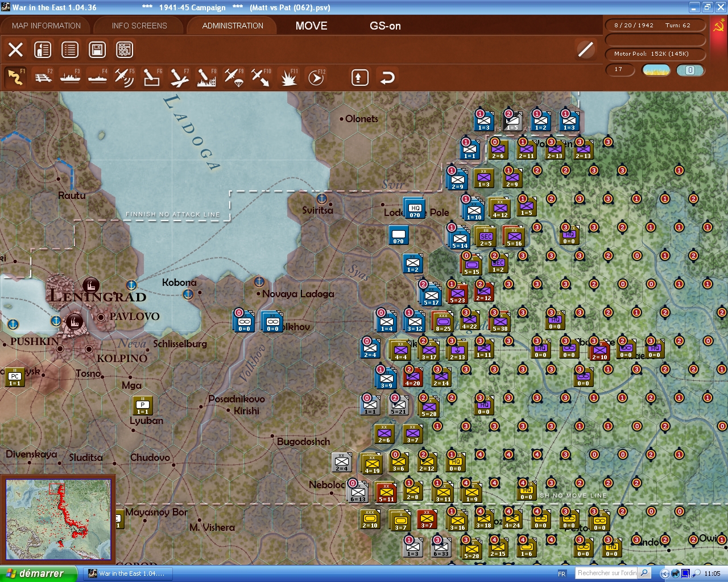Screen dimensions: 728x582
Task: Click the minimap thumbnail
Action: [59, 519]
